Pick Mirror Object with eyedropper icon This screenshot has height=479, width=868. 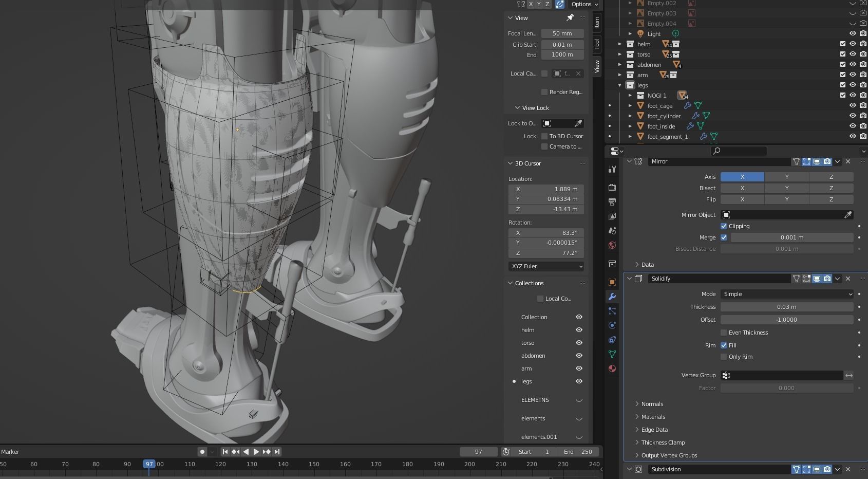click(x=847, y=215)
